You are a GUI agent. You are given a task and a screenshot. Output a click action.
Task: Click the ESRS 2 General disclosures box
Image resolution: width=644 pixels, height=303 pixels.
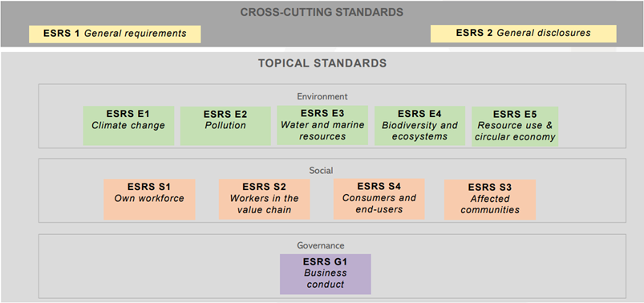coord(523,34)
